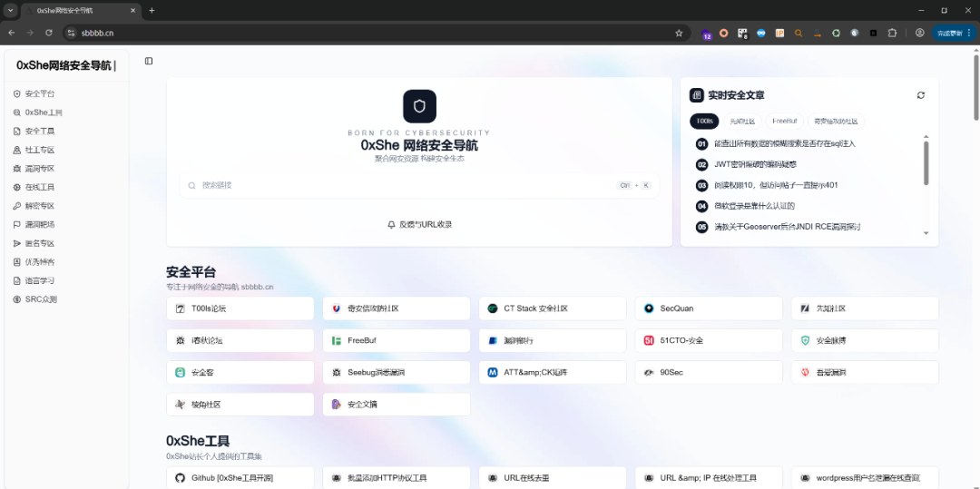Open article 03 about 401 提示
Image resolution: width=980 pixels, height=489 pixels.
tap(776, 185)
